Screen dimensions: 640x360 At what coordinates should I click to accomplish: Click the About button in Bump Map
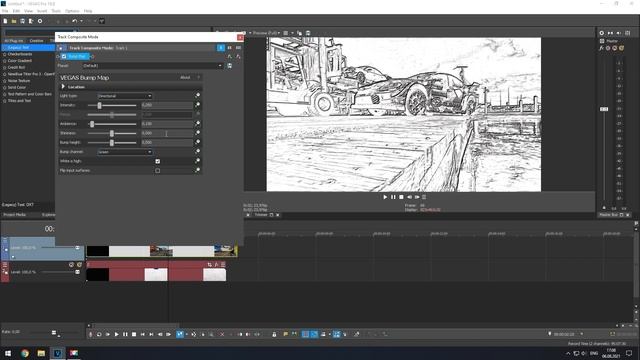[185, 77]
